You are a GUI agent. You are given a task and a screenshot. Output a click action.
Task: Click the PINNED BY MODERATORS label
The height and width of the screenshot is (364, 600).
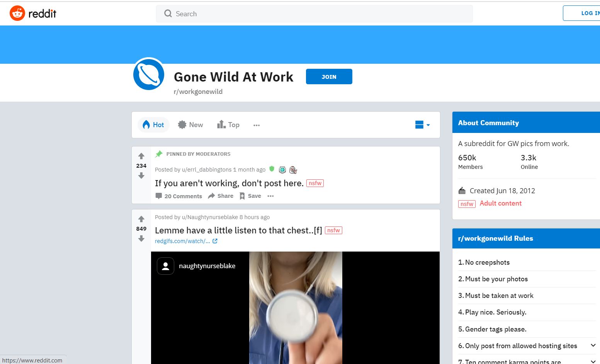click(x=198, y=154)
